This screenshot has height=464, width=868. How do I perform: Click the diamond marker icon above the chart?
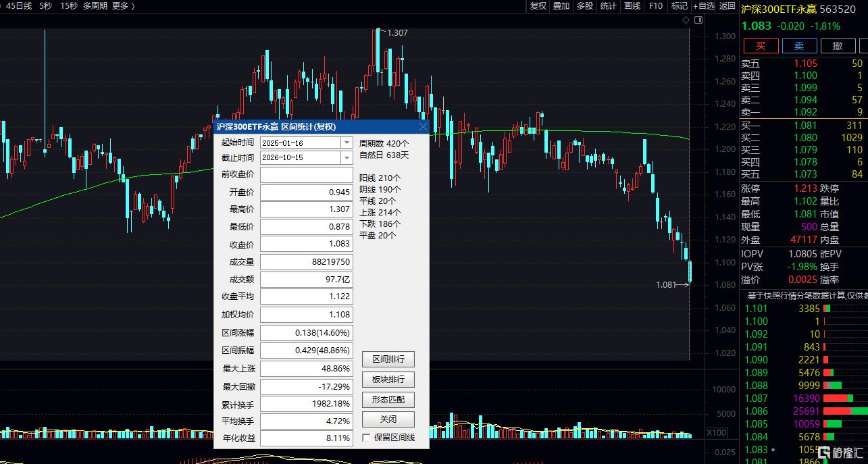tap(686, 20)
